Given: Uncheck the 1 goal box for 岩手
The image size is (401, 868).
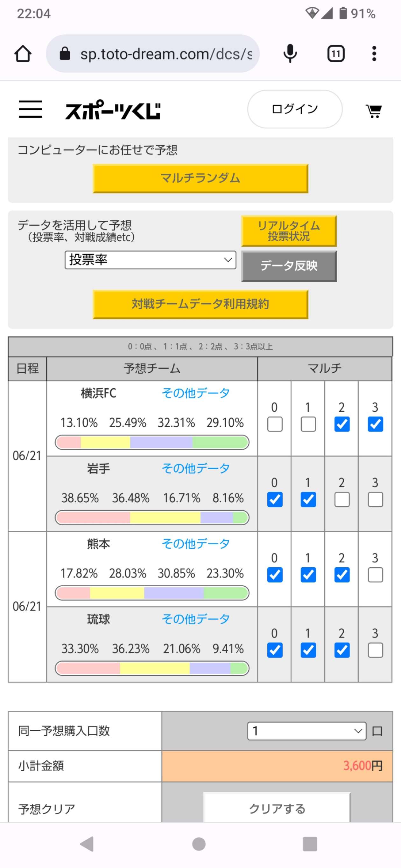Looking at the screenshot, I should [308, 500].
